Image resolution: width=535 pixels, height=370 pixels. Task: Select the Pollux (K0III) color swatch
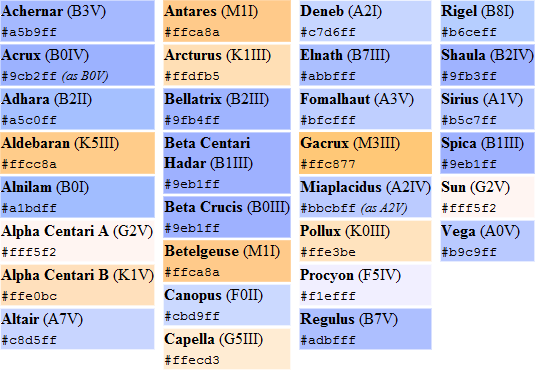[365, 241]
